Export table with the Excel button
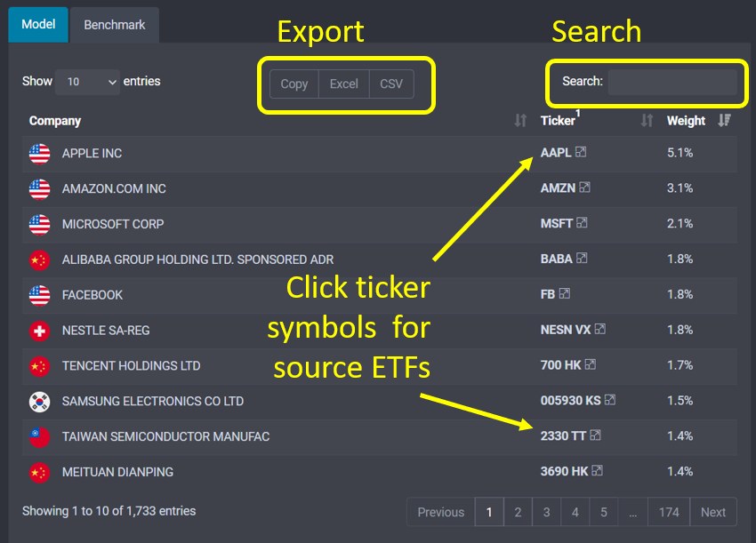 (x=344, y=84)
